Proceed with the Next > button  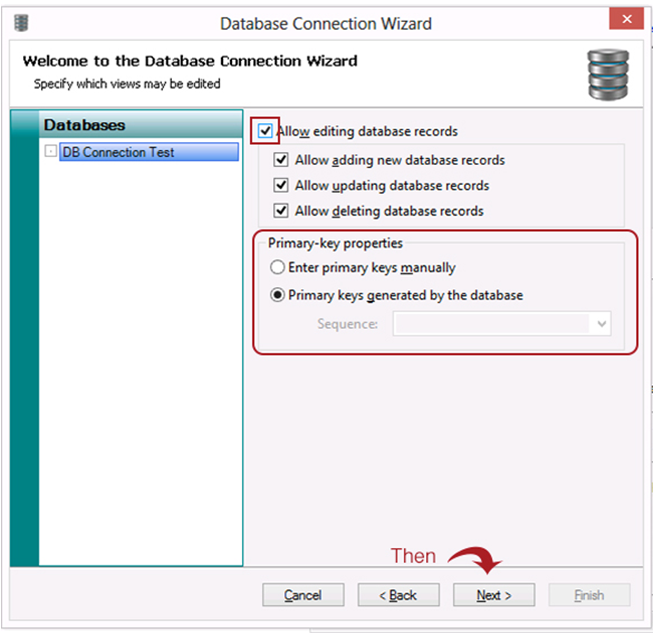494,595
